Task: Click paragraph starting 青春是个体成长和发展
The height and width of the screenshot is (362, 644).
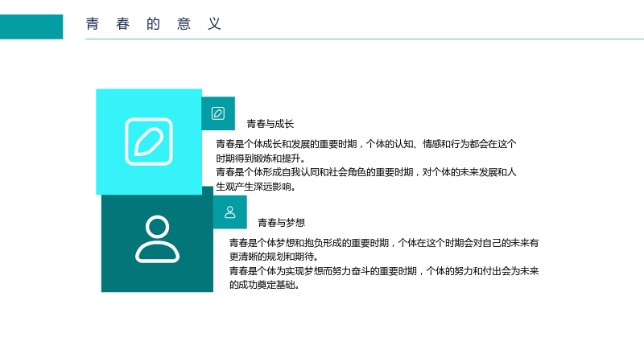Action: coord(366,151)
